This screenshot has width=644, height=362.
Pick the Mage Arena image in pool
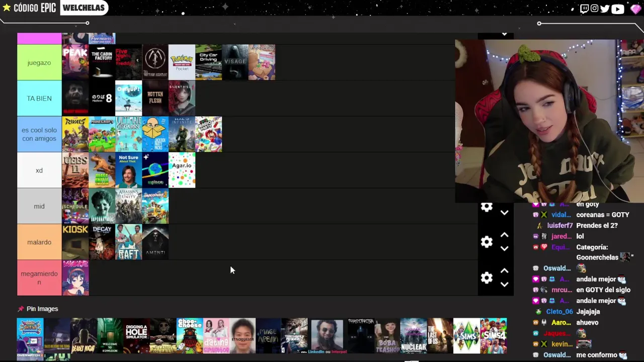(x=269, y=335)
